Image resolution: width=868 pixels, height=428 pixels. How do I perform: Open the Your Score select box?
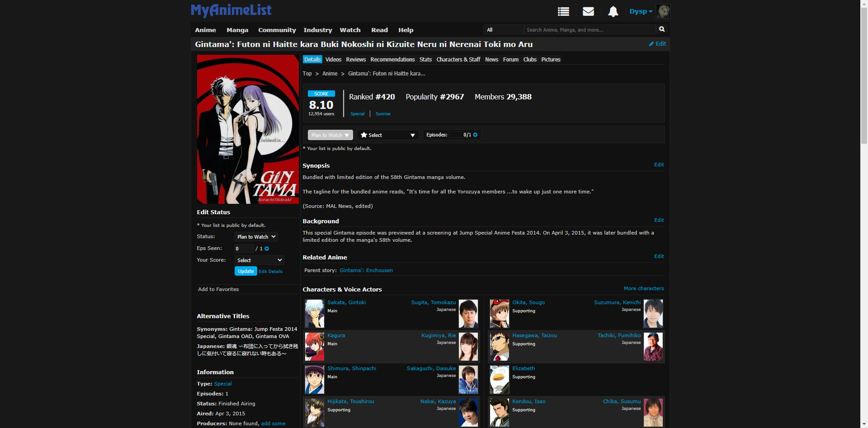(259, 260)
